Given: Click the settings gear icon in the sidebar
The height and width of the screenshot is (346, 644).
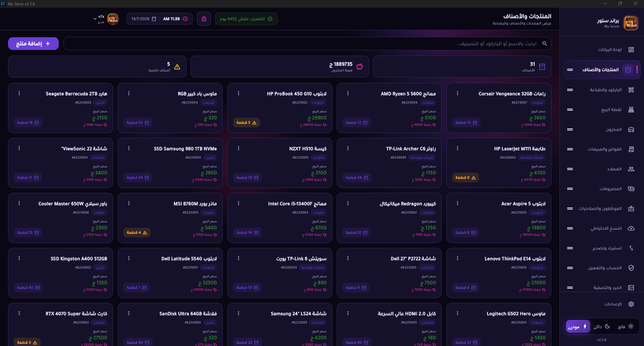Looking at the screenshot, I should click(631, 304).
